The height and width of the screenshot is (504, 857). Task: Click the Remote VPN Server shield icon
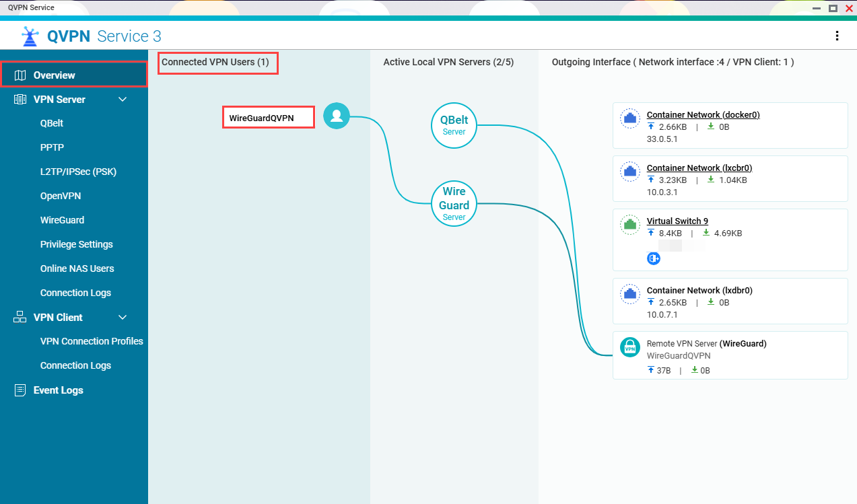629,347
